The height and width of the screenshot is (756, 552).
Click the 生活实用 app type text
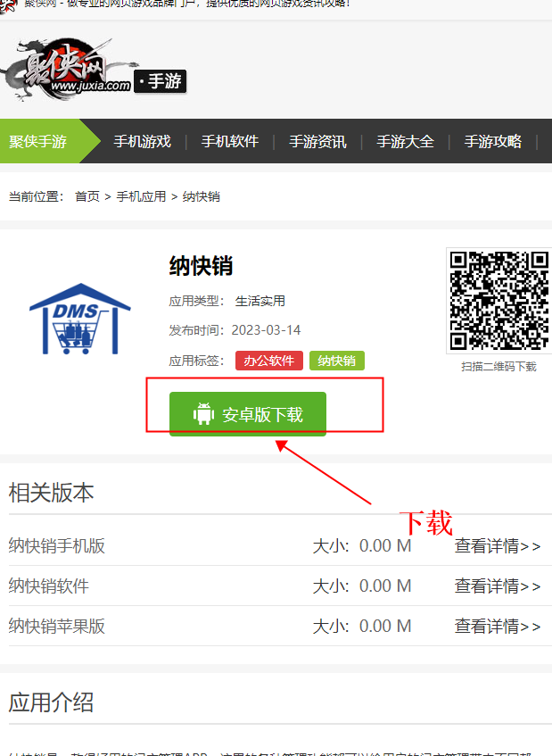click(x=260, y=301)
